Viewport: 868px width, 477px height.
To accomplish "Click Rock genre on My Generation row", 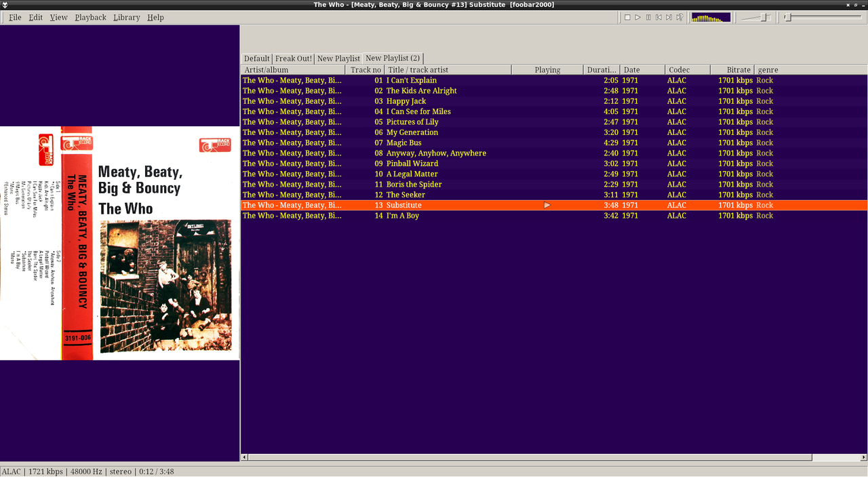I will [765, 132].
